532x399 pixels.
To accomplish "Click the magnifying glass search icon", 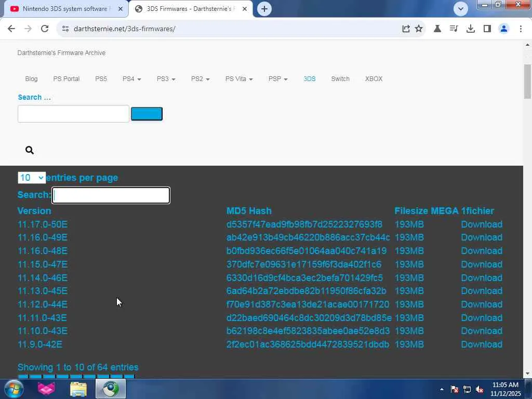I will coord(30,150).
